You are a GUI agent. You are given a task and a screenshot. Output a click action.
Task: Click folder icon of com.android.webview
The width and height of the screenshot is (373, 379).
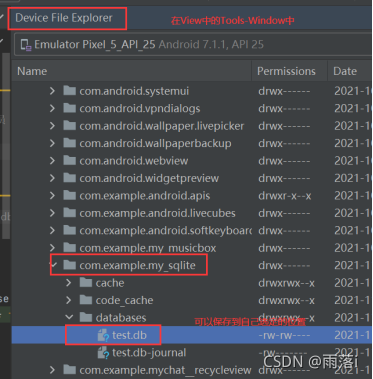click(x=69, y=160)
